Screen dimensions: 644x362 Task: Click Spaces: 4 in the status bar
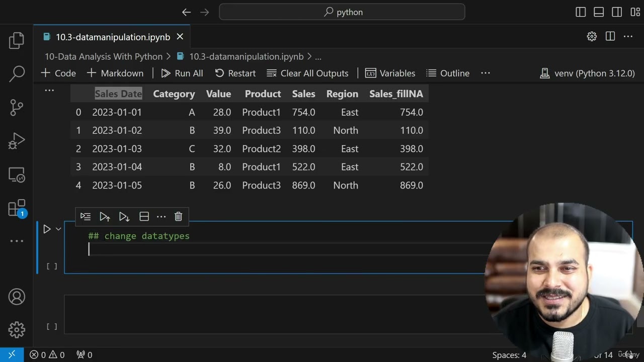pos(509,355)
